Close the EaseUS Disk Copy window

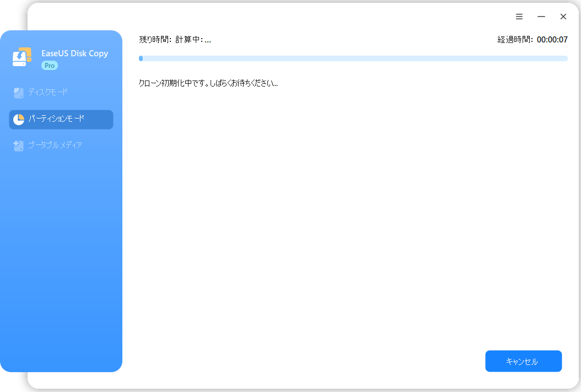pyautogui.click(x=563, y=17)
